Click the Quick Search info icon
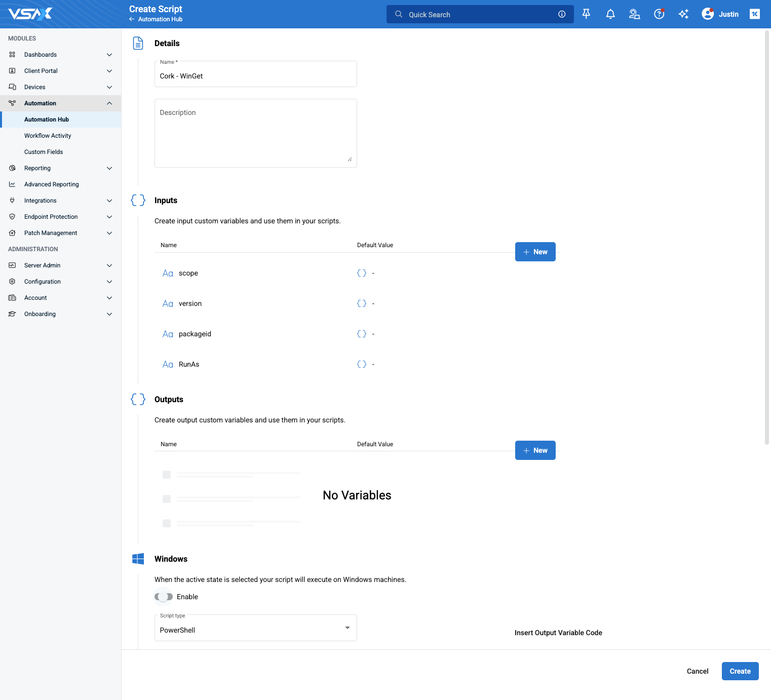Screen dimensions: 771x700 pos(562,14)
